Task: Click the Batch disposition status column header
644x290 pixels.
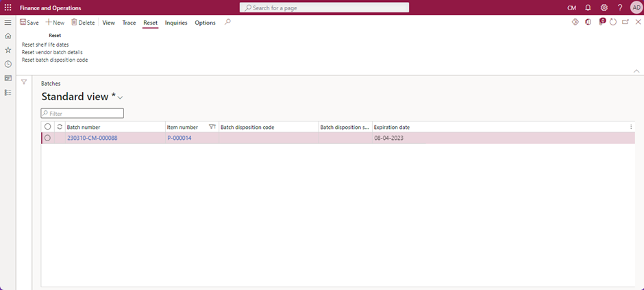Action: coord(345,127)
